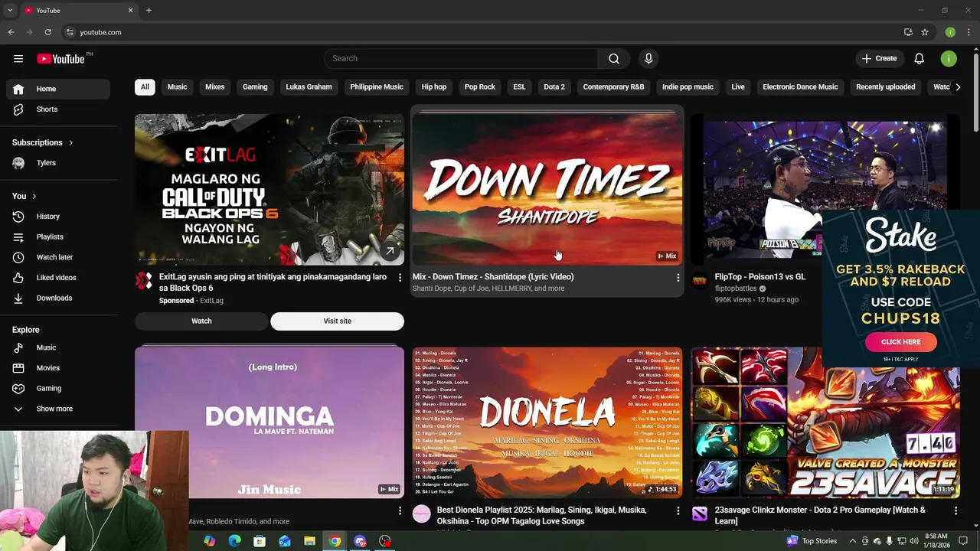Expand Show more in sidebar
This screenshot has width=980, height=551.
point(58,409)
